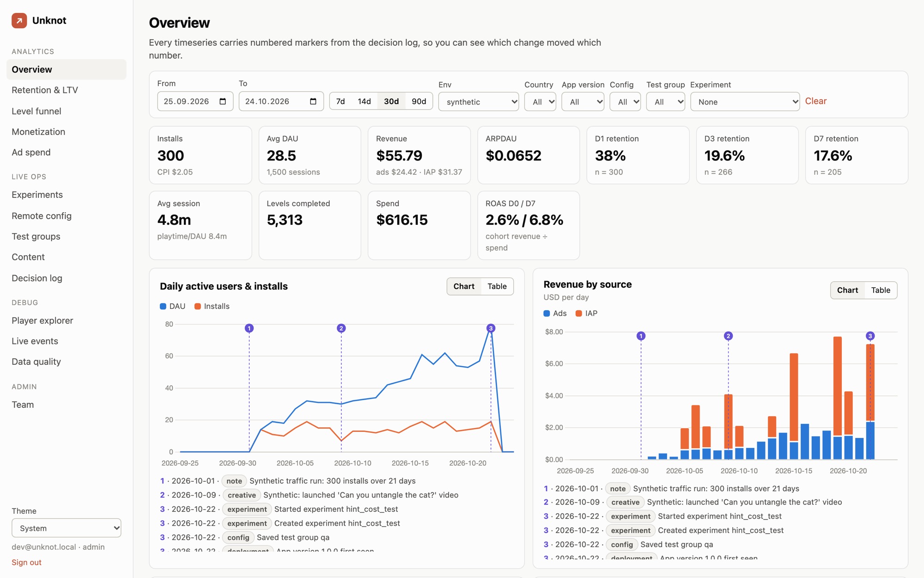
Task: Click marker 3 on the DAU chart
Action: click(x=491, y=328)
